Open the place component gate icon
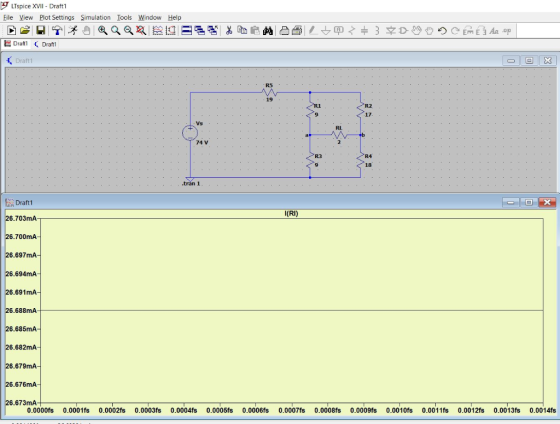Viewport: 560px width, 424px height. [x=404, y=31]
